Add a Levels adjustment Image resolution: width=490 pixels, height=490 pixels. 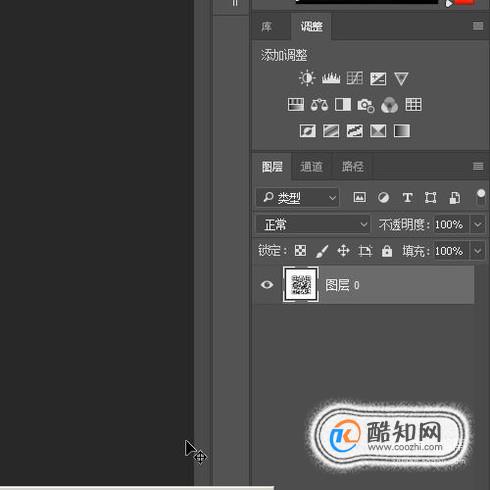coord(331,79)
